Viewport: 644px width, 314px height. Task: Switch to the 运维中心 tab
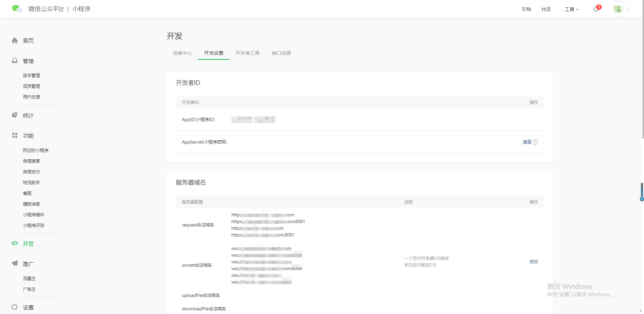pyautogui.click(x=182, y=53)
